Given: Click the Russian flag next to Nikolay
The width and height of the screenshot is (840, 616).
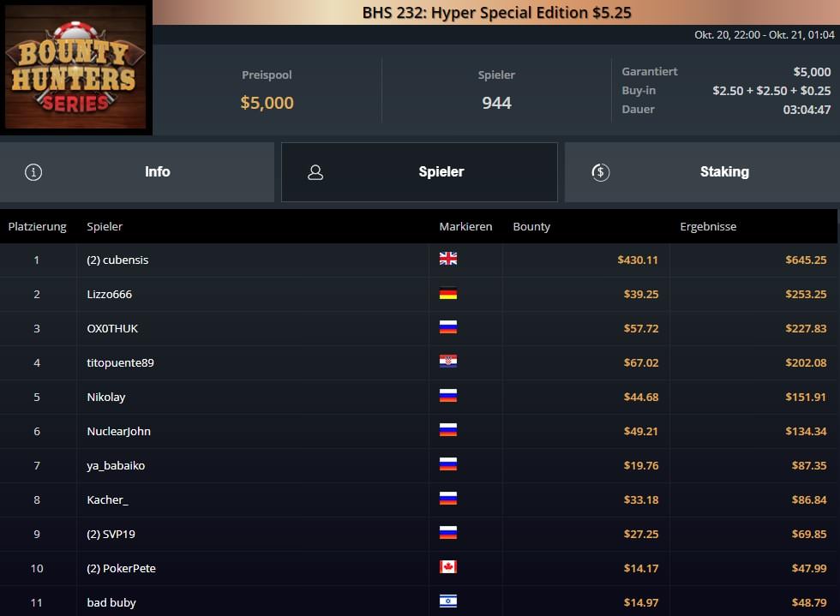Looking at the screenshot, I should [x=447, y=396].
